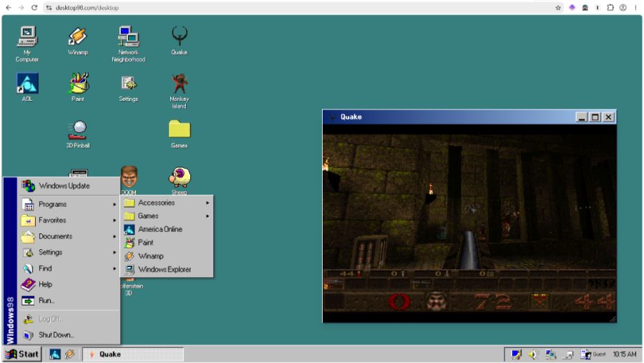This screenshot has height=363, width=644.
Task: Click the Start button on the taskbar
Action: (23, 354)
